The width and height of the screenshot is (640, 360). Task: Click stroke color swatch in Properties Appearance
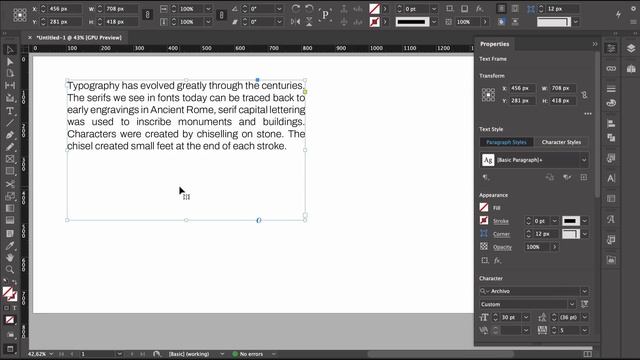pyautogui.click(x=484, y=221)
